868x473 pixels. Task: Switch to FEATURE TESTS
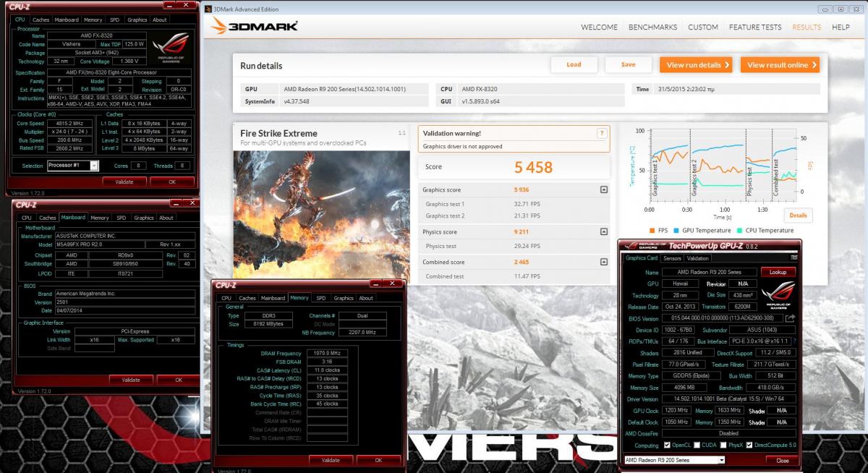pos(755,27)
